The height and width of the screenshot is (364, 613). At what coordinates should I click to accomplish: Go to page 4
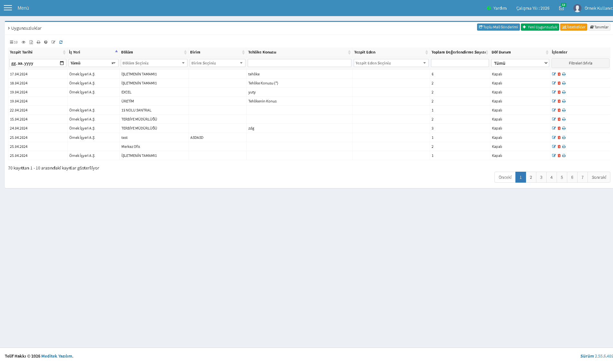pos(551,177)
